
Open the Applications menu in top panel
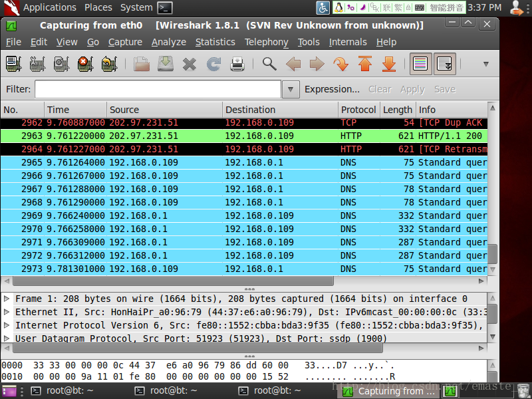tap(49, 7)
